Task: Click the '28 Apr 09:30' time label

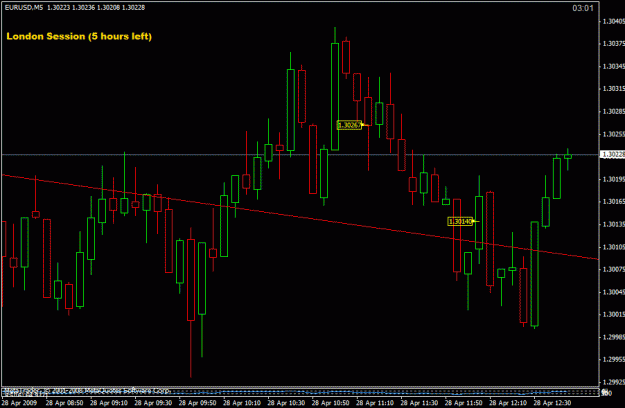Action: (x=153, y=403)
